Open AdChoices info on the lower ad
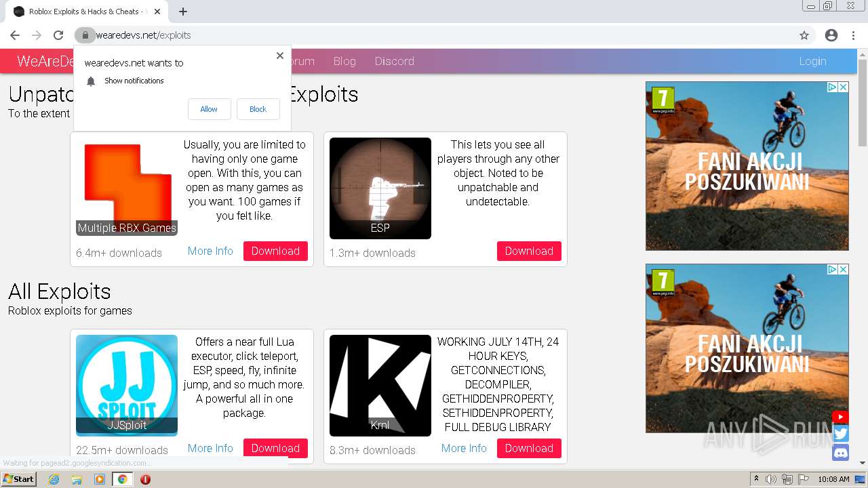868x488 pixels. point(833,270)
